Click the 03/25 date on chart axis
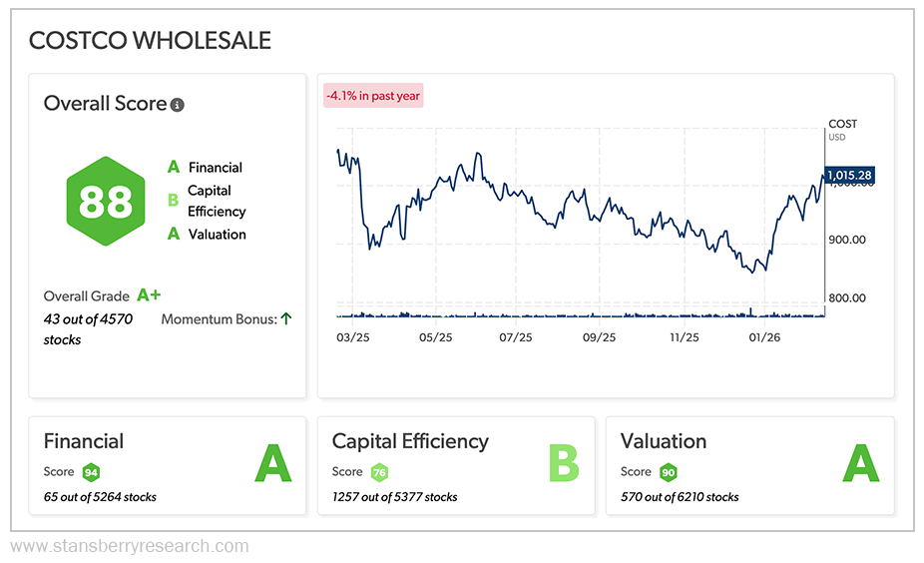 [352, 337]
